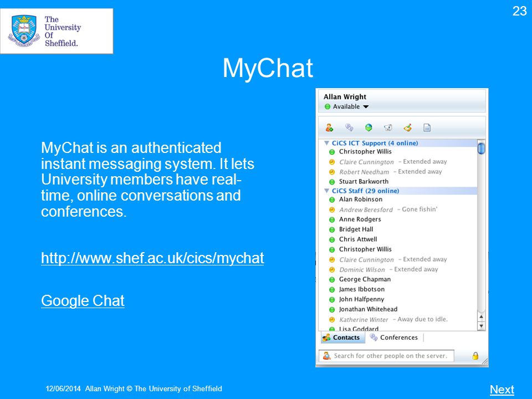Viewport: 532px width, 399px height.
Task: Click green status icon beside Alan Robinson
Action: click(x=332, y=200)
